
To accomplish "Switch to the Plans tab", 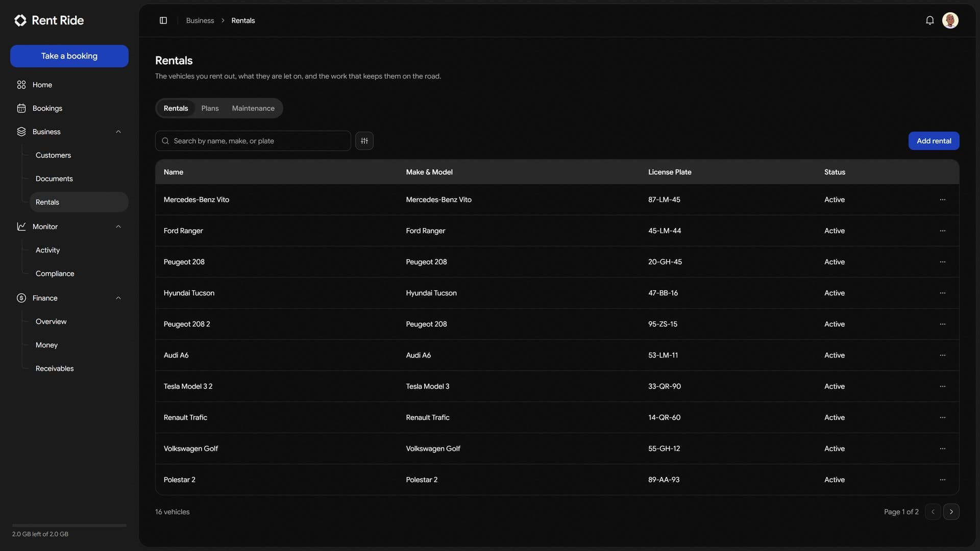I will coord(210,108).
